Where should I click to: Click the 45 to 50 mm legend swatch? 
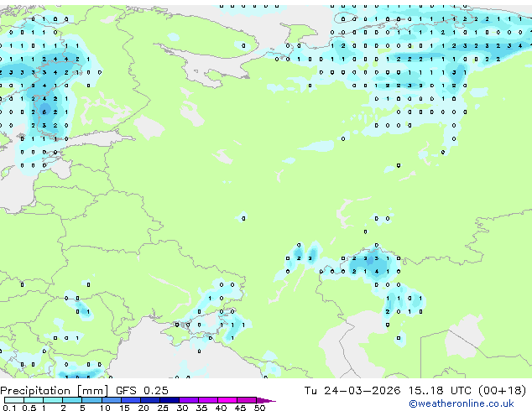247,400
